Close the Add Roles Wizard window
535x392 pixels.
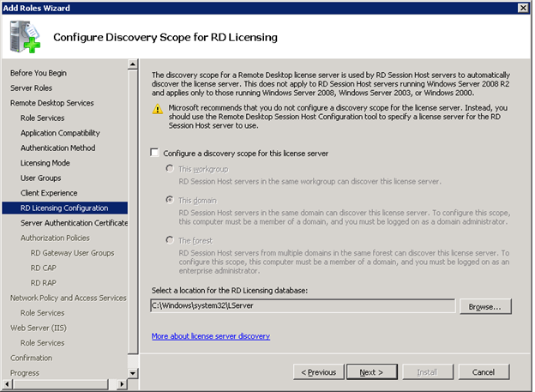pos(523,8)
